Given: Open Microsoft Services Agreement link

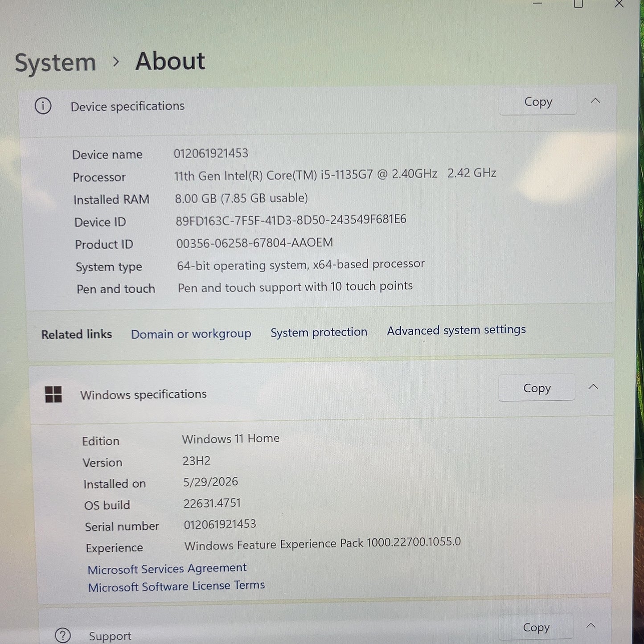Looking at the screenshot, I should pyautogui.click(x=167, y=569).
